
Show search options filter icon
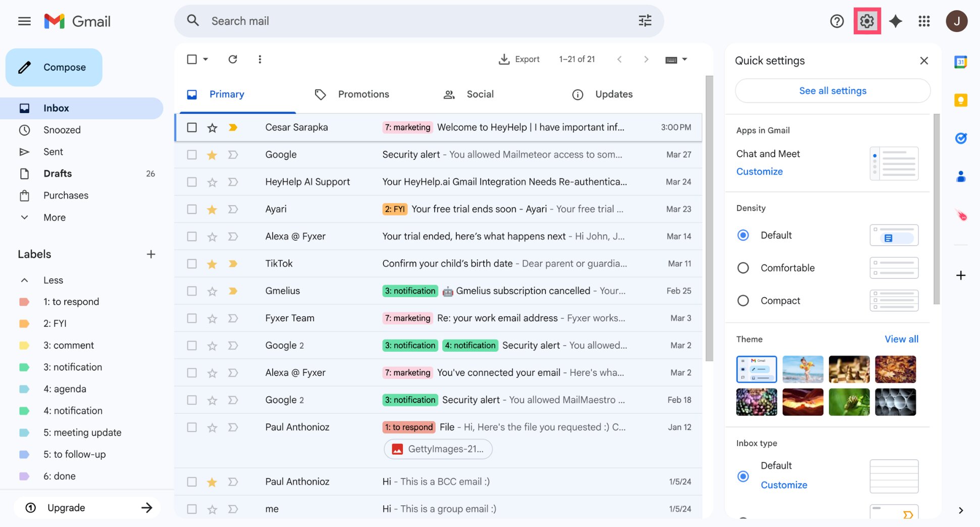click(645, 21)
